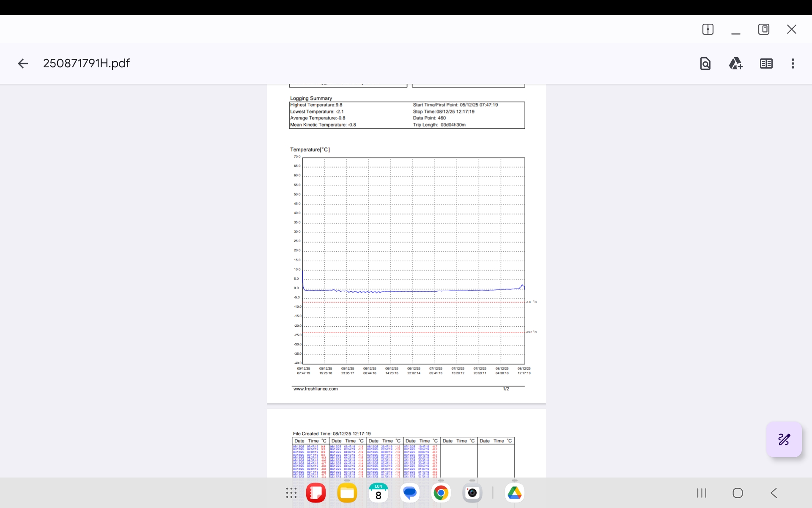Open the Camera app in taskbar
The width and height of the screenshot is (812, 508).
(x=472, y=493)
